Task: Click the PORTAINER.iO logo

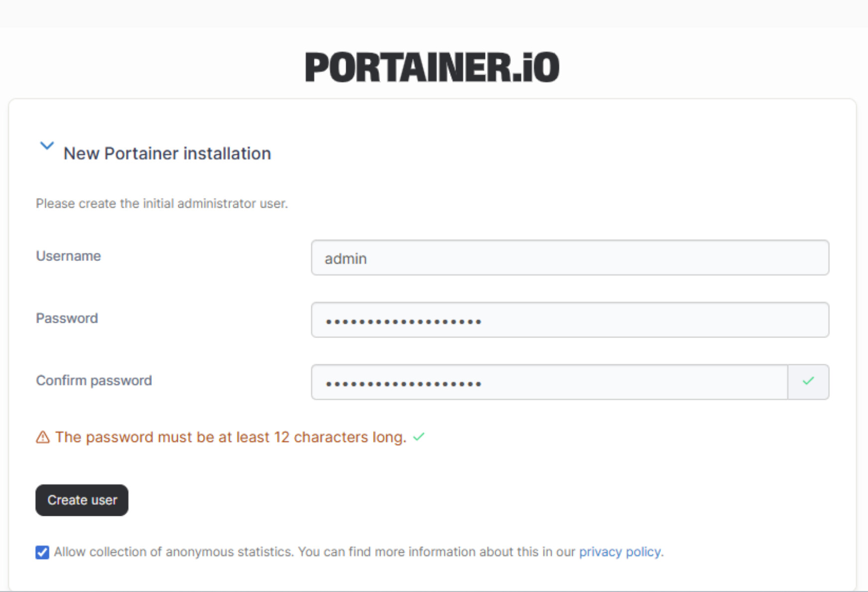Action: tap(432, 67)
